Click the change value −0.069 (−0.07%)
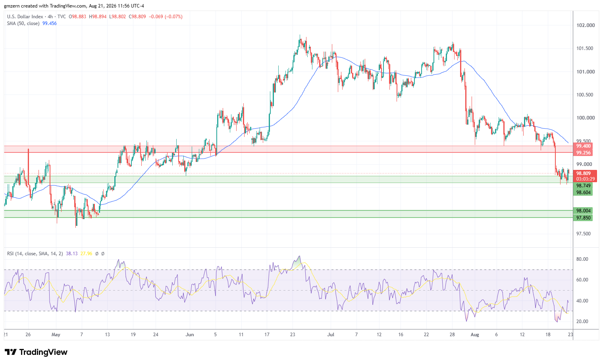This screenshot has height=364, width=603. click(166, 17)
